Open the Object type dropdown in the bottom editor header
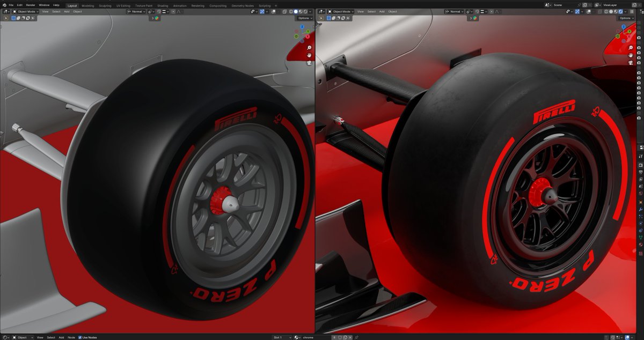644x340 pixels. pyautogui.click(x=23, y=337)
